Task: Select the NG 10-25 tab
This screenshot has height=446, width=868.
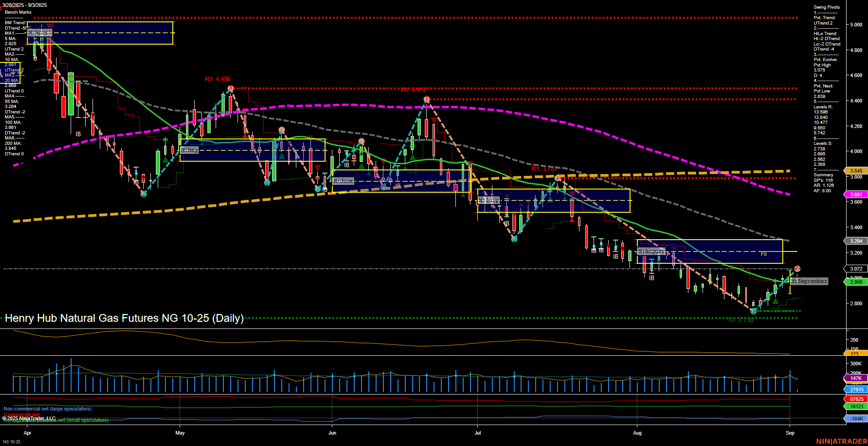Action: coord(11,441)
